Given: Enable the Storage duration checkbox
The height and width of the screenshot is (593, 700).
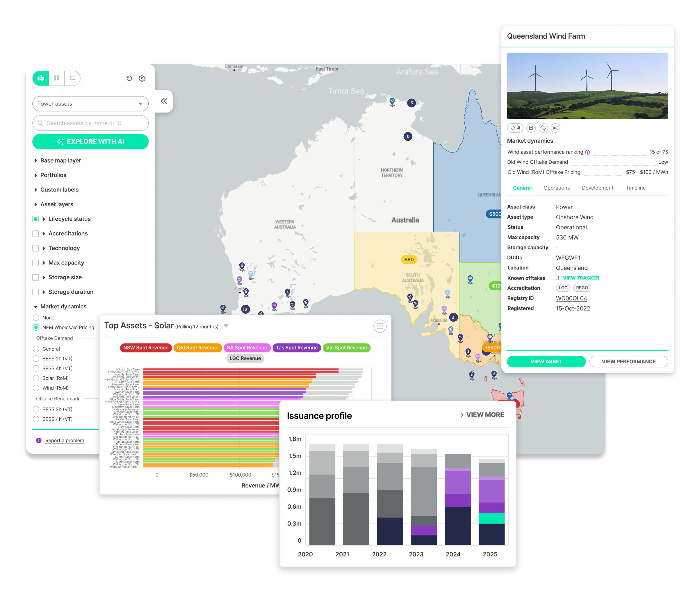Looking at the screenshot, I should [35, 292].
